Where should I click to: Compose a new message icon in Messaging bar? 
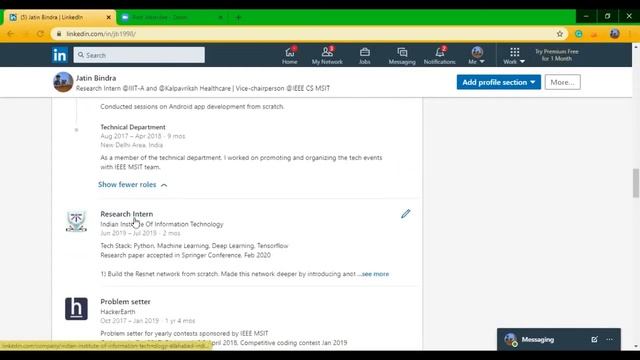(x=594, y=339)
